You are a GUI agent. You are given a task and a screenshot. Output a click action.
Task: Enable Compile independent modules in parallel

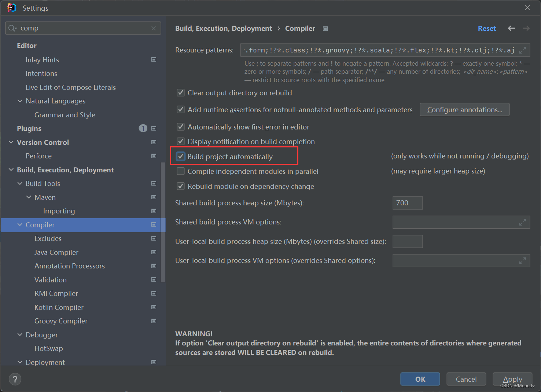181,171
